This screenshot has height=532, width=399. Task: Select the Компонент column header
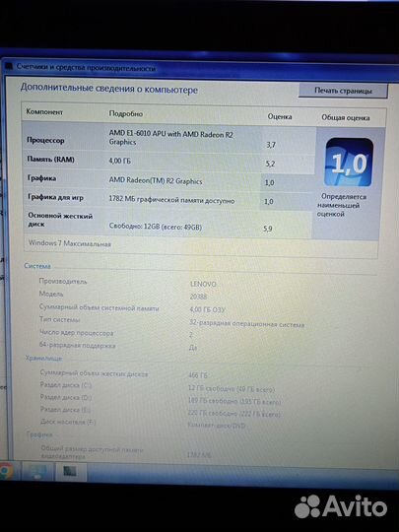coord(44,111)
